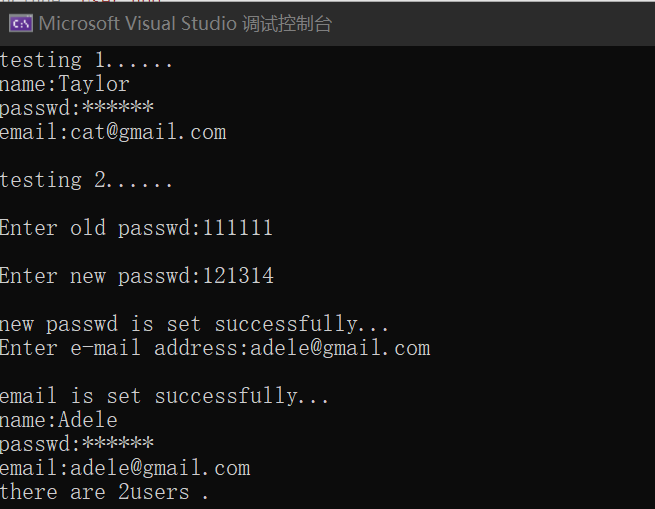655x509 pixels.
Task: Click the "testing 2......" output line
Action: point(86,180)
